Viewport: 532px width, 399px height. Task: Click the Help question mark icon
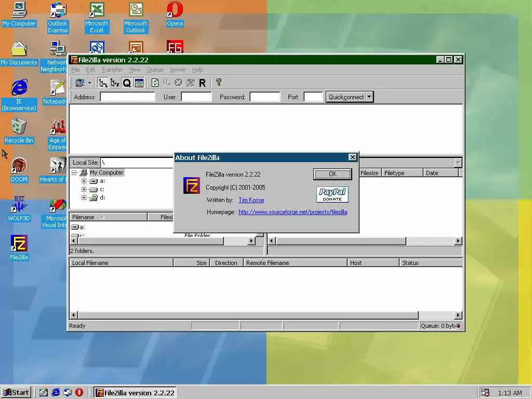[x=219, y=83]
